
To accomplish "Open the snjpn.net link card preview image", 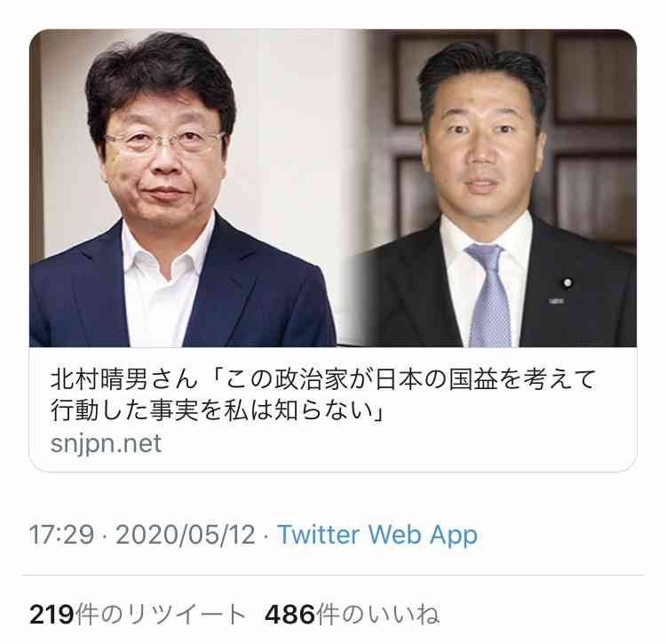I will tap(333, 188).
